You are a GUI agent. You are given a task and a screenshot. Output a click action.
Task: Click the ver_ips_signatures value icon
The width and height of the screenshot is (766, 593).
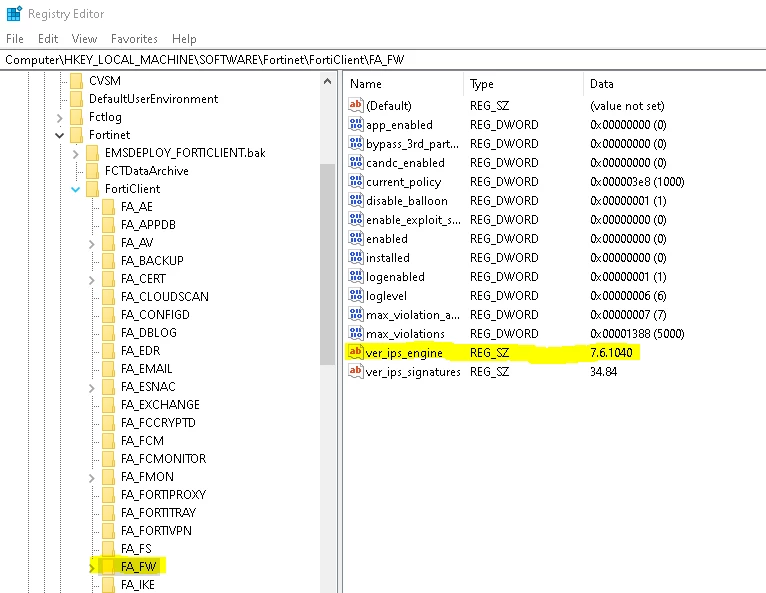click(356, 371)
